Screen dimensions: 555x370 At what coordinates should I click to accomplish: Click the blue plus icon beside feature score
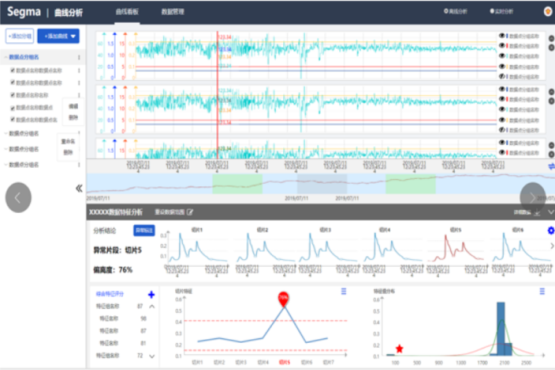[x=151, y=295]
